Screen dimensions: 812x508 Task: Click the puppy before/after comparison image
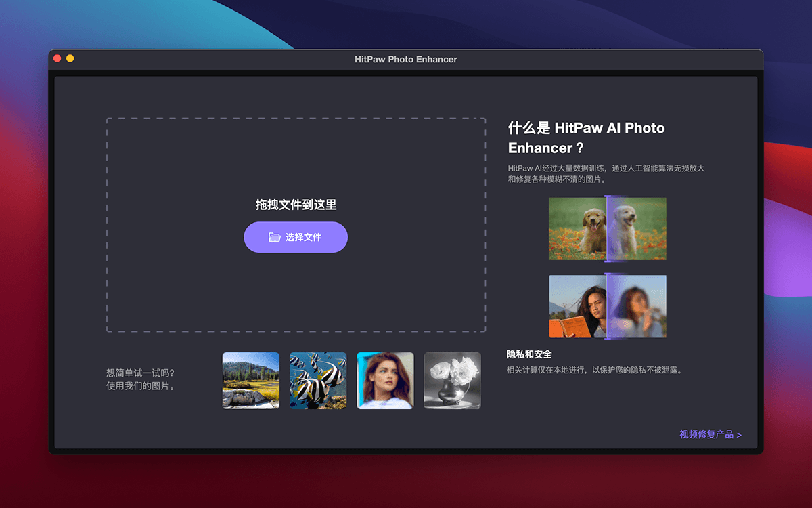(x=608, y=229)
